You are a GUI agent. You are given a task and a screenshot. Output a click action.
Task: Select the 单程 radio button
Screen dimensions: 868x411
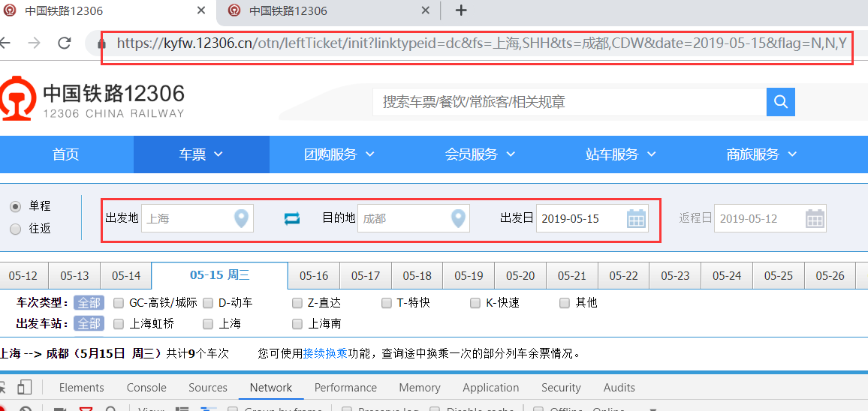pos(16,206)
